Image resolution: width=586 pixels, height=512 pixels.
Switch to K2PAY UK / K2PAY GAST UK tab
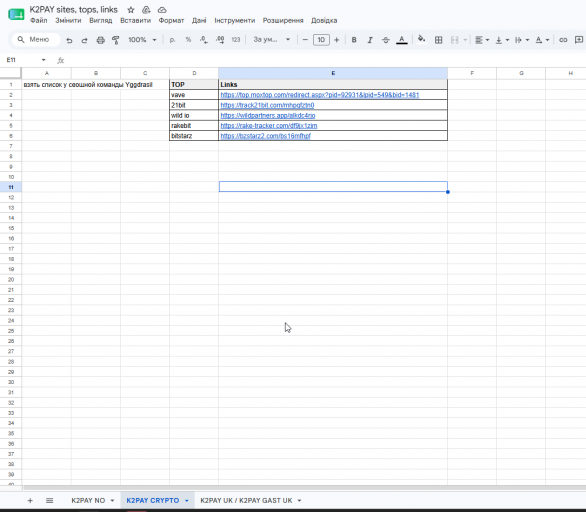246,500
